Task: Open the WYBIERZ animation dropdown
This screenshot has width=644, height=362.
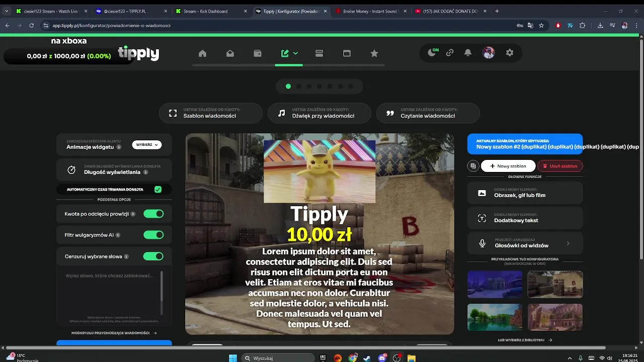Action: pos(147,145)
